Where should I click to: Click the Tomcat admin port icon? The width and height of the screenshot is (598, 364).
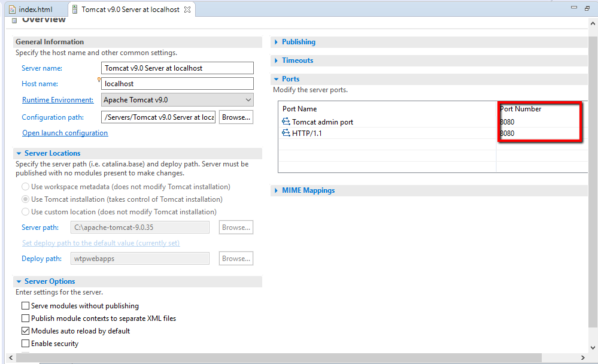pos(286,122)
